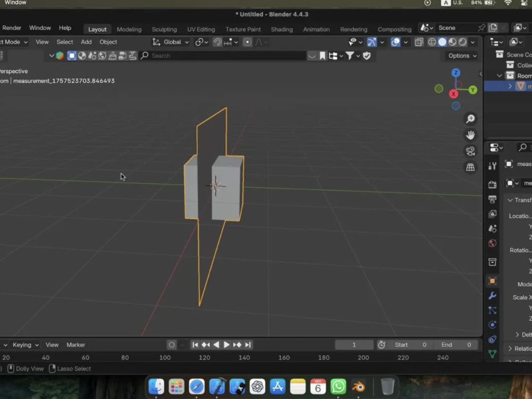Screen dimensions: 532x399
Task: Click the pan hand icon in viewport
Action: tap(470, 135)
